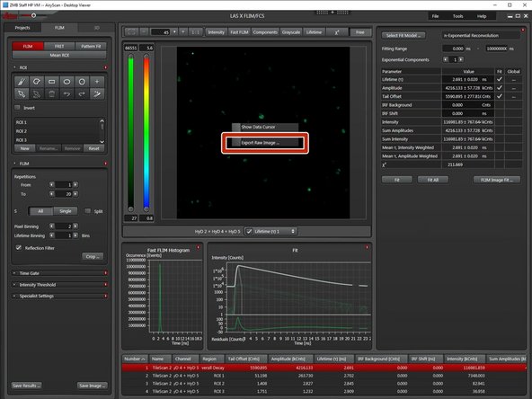Viewport: 532px width, 399px height.
Task: Click the Fitting Range start input field
Action: [453, 49]
